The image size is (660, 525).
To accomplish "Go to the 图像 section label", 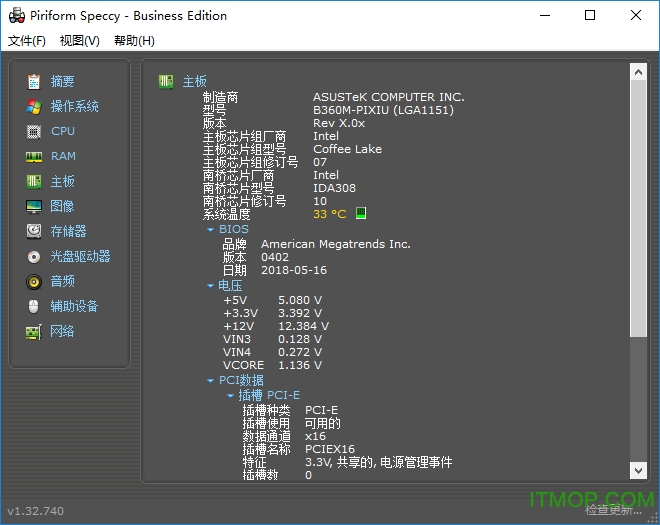I will (x=62, y=206).
